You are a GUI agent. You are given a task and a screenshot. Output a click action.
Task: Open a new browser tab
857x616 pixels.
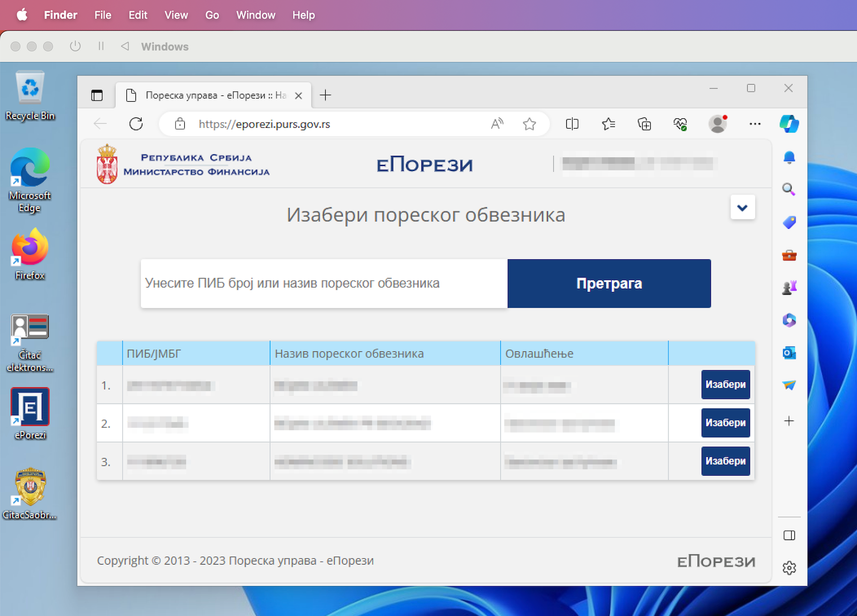click(325, 95)
